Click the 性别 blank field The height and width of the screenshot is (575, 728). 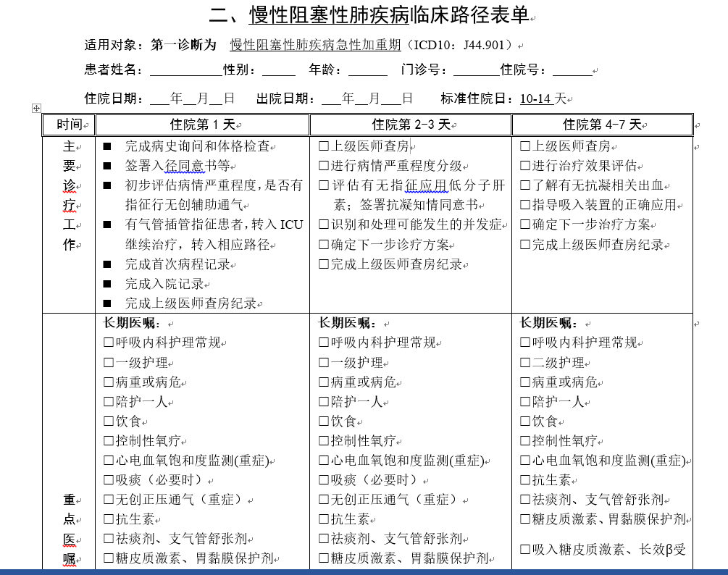tap(279, 70)
